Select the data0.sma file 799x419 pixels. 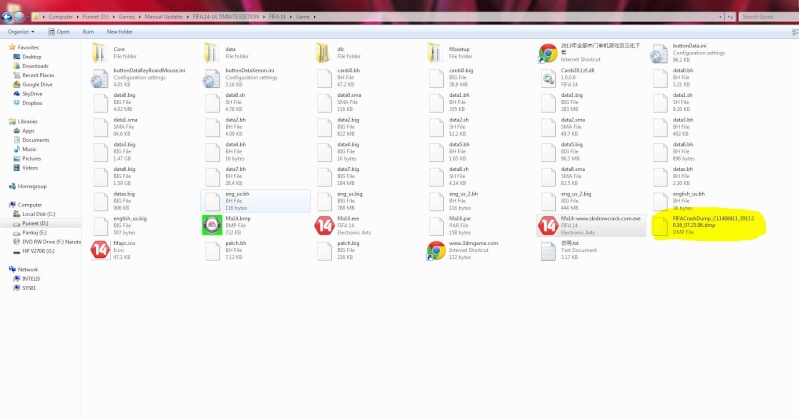[x=366, y=102]
